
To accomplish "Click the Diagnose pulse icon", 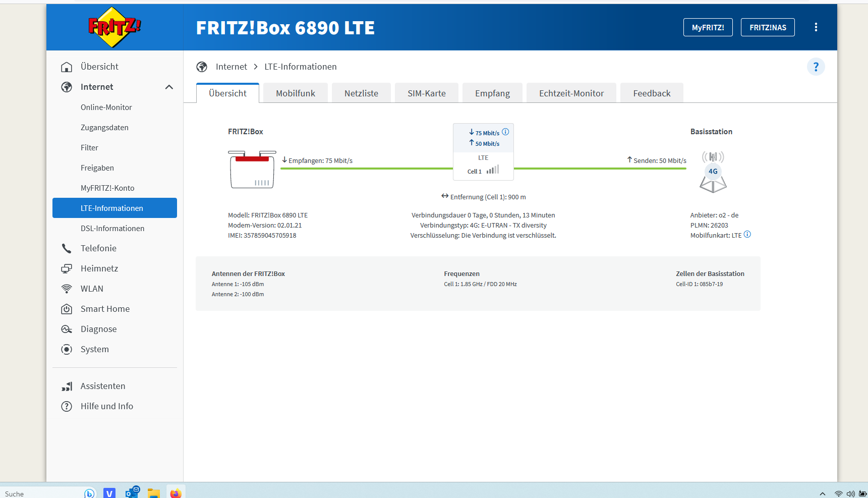I will (x=67, y=329).
